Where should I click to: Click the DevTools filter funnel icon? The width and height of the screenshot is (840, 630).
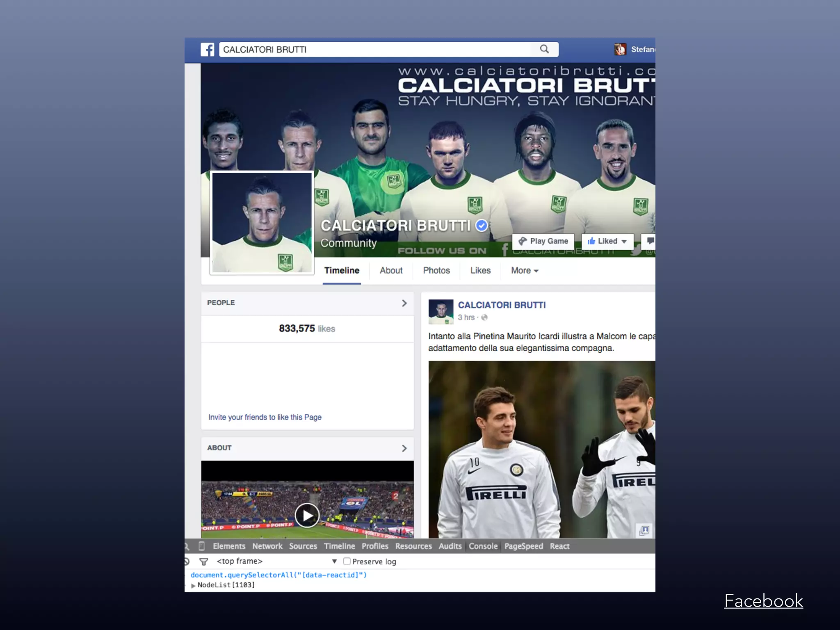coord(204,562)
